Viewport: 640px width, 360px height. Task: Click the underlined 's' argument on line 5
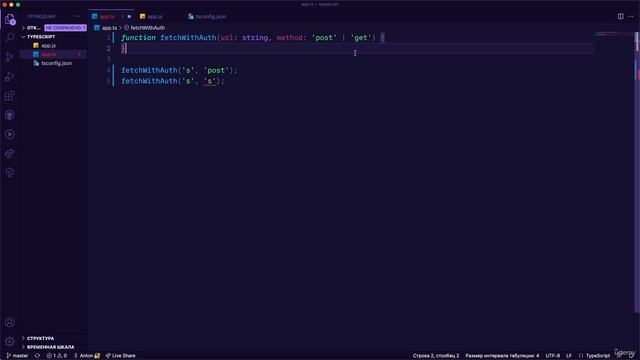pos(210,81)
